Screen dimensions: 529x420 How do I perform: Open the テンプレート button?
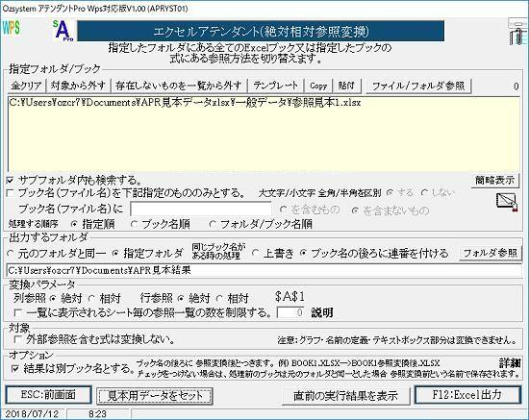tap(276, 86)
